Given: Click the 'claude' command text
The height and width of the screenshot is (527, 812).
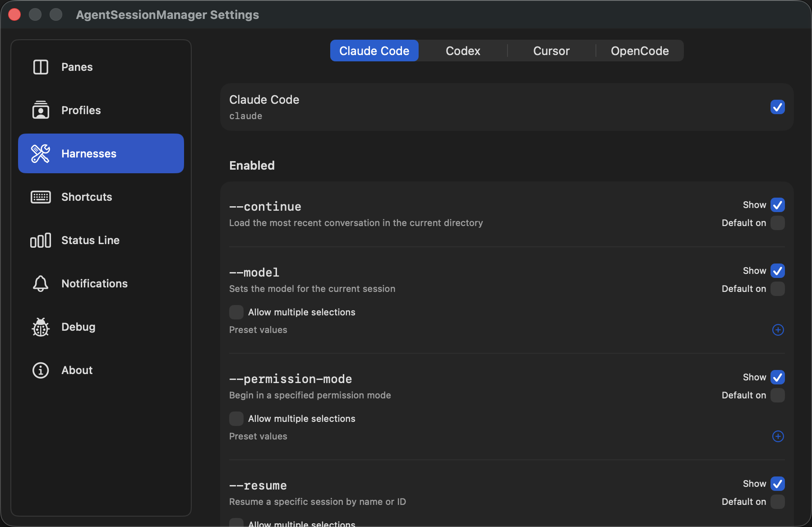Looking at the screenshot, I should pyautogui.click(x=245, y=116).
